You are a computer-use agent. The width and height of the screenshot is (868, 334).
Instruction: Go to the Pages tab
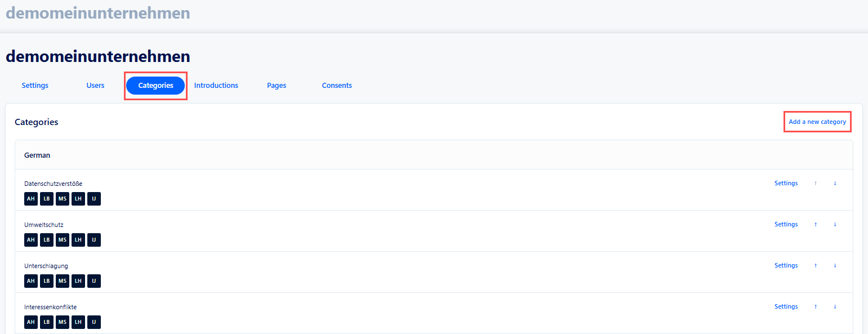pyautogui.click(x=277, y=86)
